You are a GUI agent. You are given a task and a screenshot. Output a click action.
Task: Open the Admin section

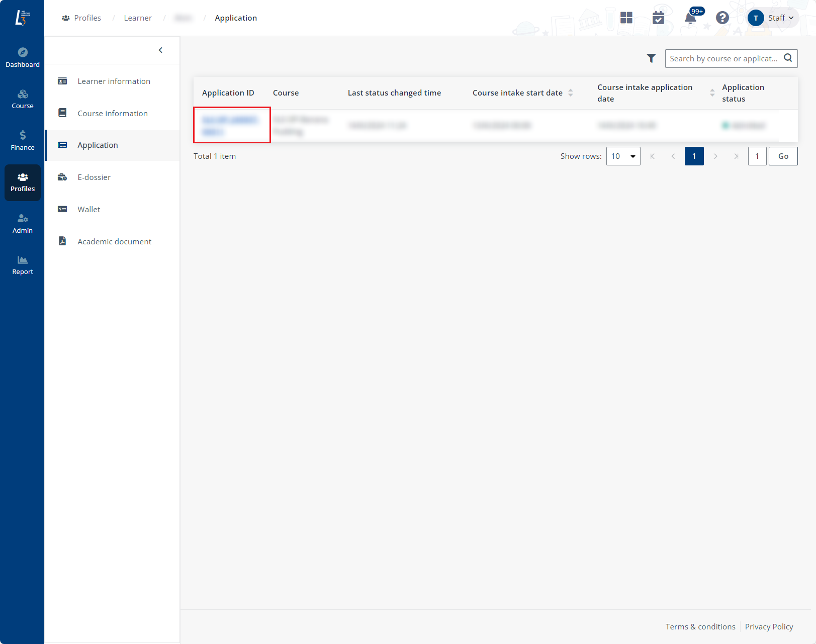pos(22,223)
